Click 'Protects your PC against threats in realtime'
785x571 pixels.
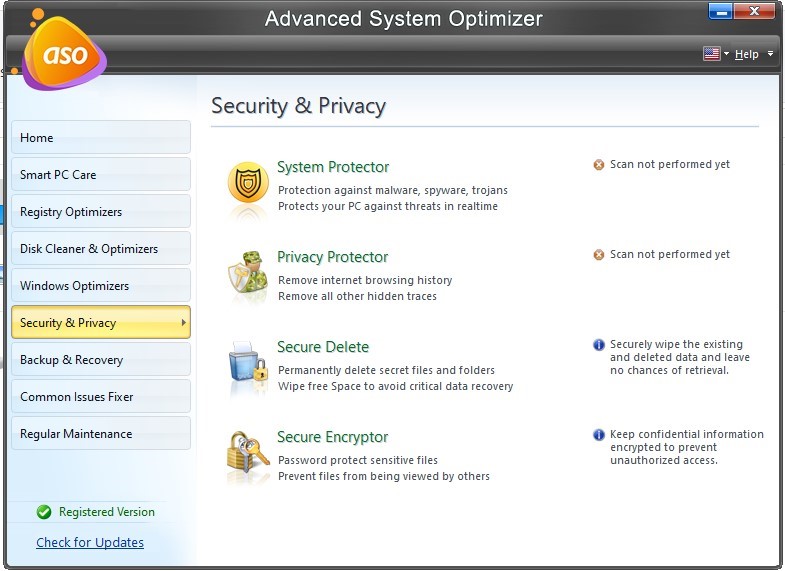pos(387,207)
